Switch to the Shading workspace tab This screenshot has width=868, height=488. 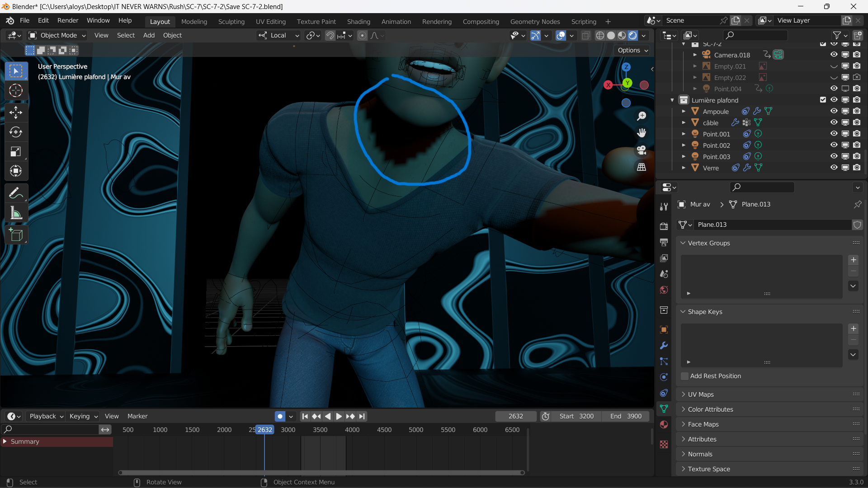359,21
